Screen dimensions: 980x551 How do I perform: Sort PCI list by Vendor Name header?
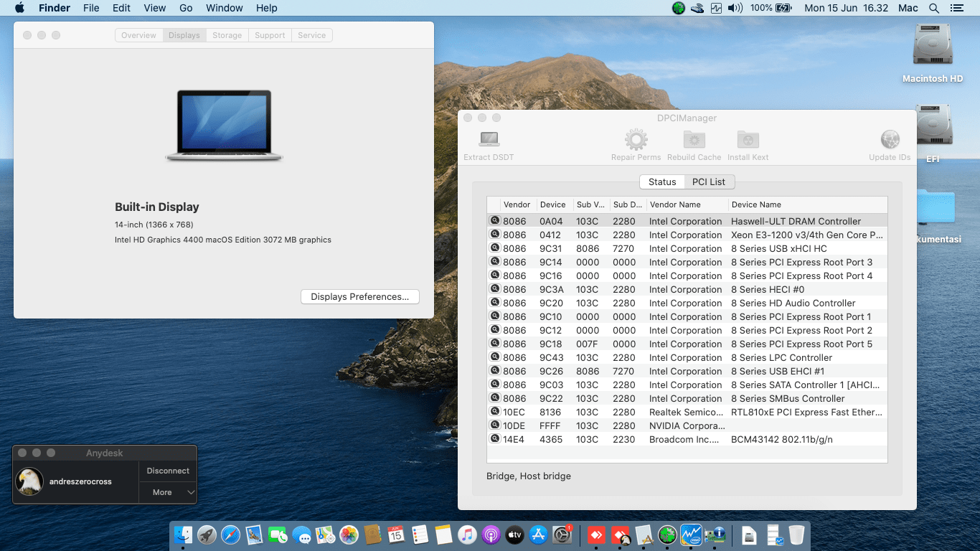click(687, 204)
